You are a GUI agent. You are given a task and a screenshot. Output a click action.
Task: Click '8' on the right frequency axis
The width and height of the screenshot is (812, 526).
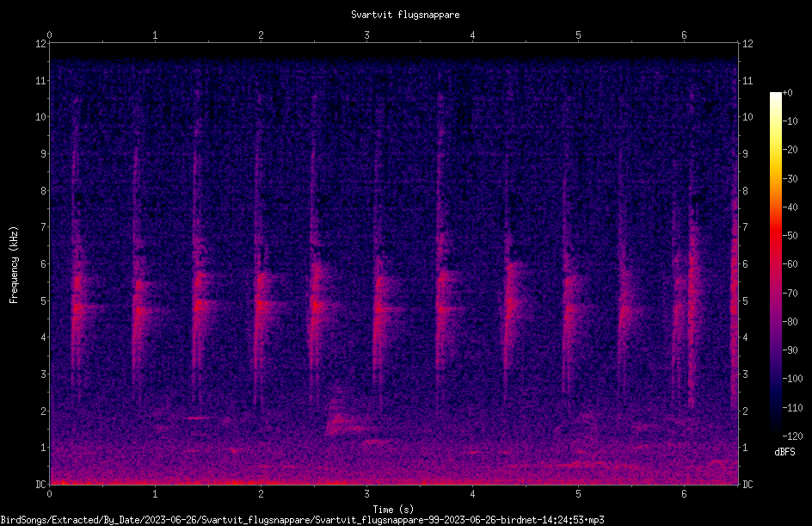(745, 191)
